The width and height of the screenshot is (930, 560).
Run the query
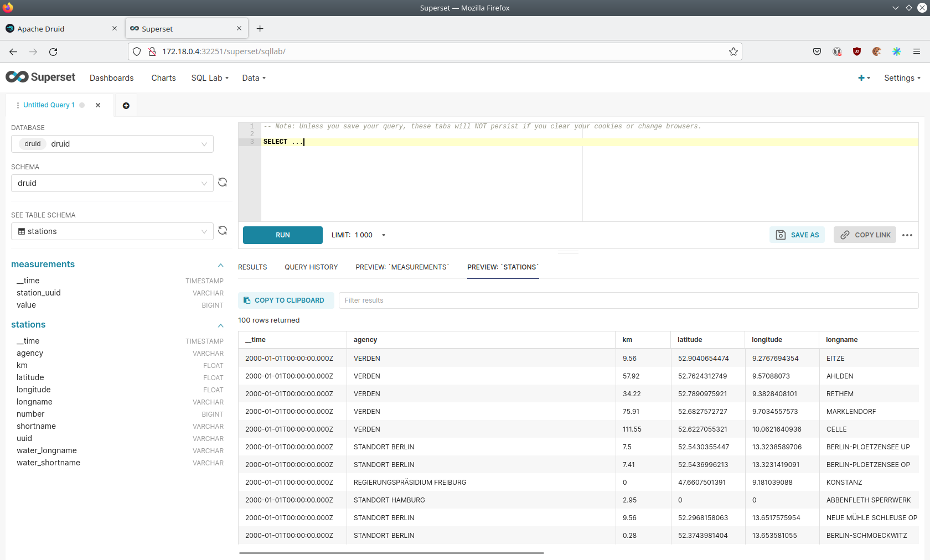pos(282,235)
